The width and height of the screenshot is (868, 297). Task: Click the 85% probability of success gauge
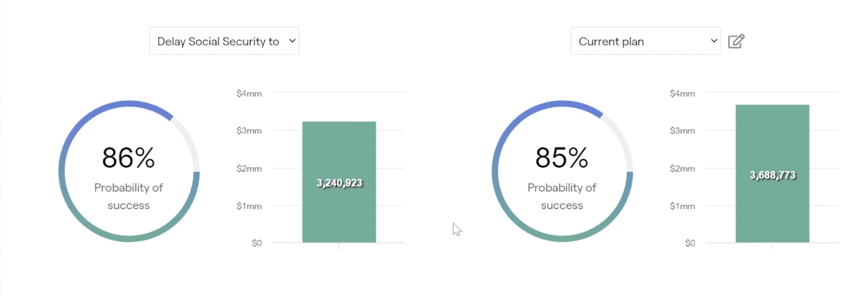[x=562, y=171]
